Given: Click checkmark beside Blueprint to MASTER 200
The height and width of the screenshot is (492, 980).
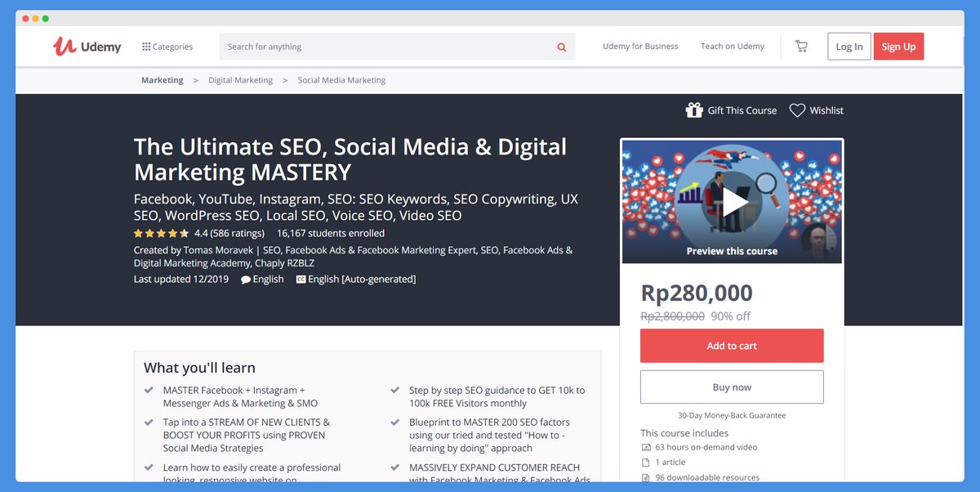Looking at the screenshot, I should [394, 423].
